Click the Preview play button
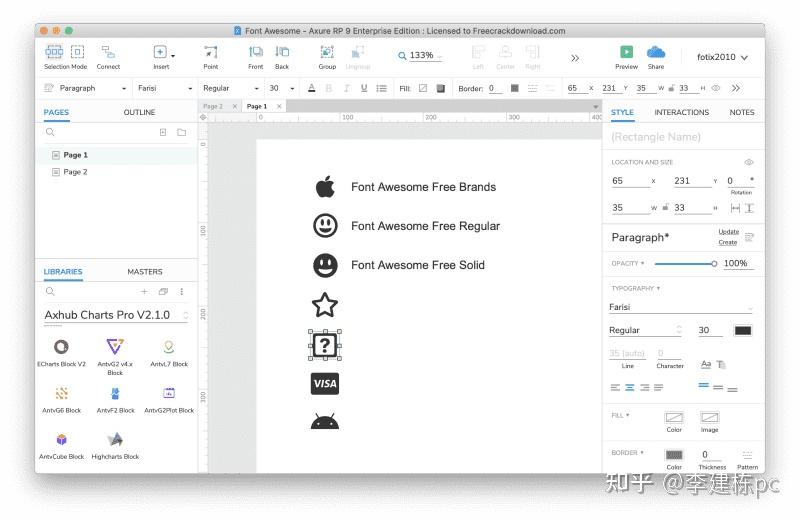This screenshot has height=520, width=800. click(626, 52)
